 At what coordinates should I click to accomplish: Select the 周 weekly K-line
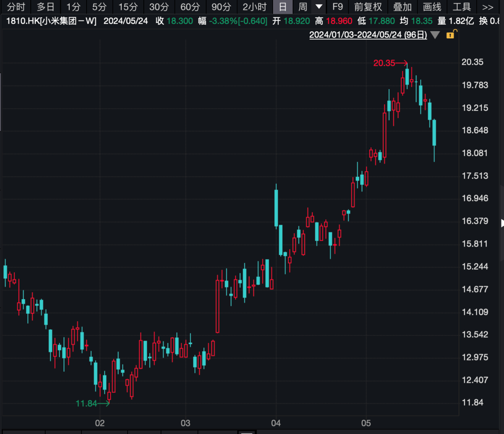click(x=302, y=7)
